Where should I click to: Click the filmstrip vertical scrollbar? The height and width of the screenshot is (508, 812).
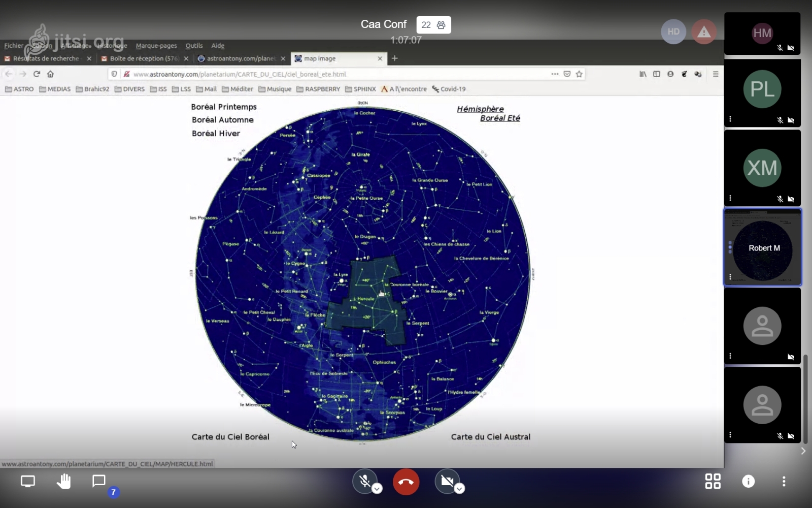click(x=805, y=399)
